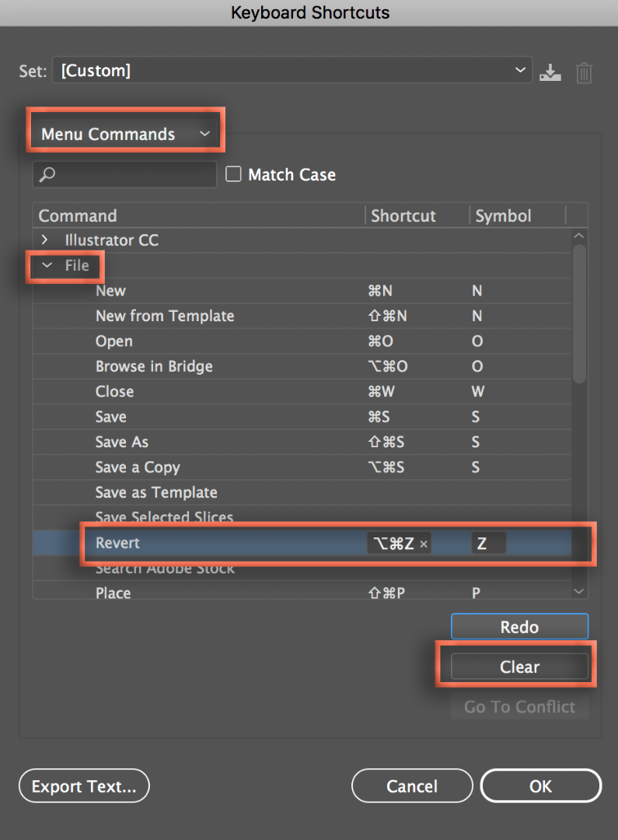Select the Browse in Bridge command
The image size is (618, 840).
click(154, 366)
